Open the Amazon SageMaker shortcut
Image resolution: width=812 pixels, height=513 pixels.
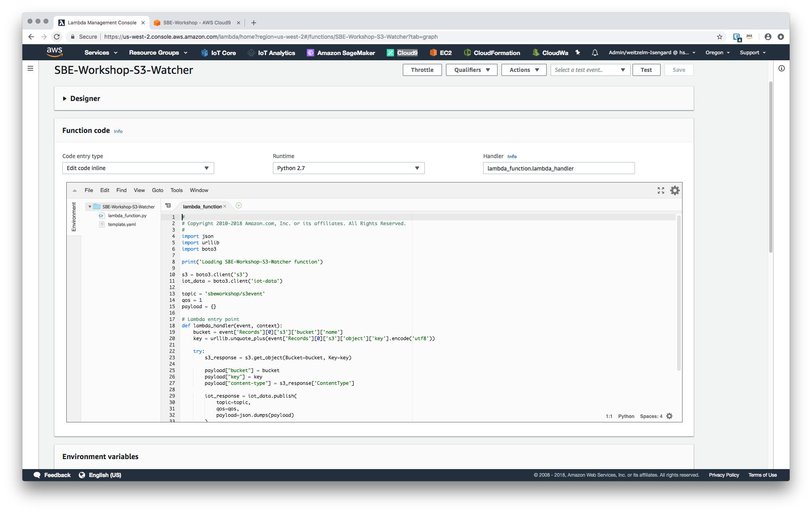341,53
